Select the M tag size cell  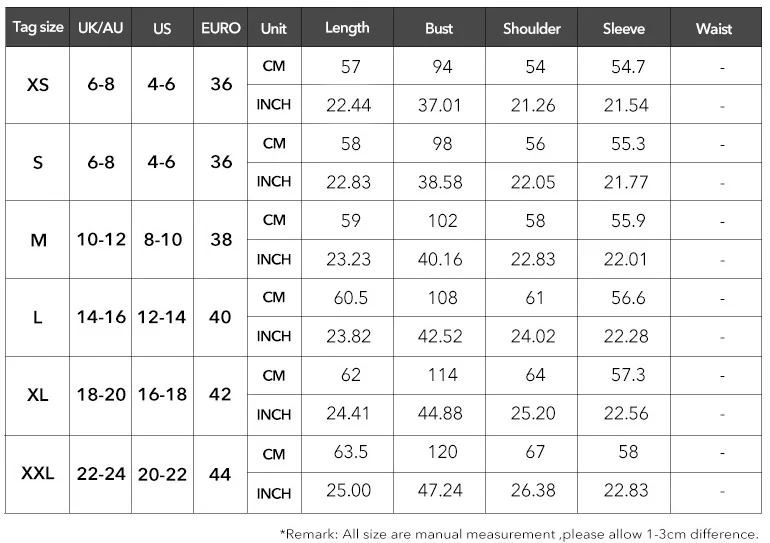(x=37, y=240)
